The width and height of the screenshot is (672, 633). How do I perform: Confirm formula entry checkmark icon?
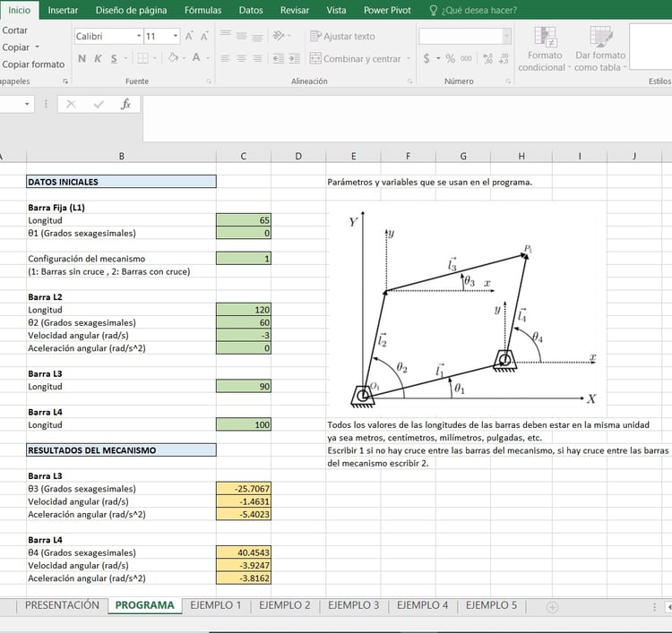click(99, 104)
